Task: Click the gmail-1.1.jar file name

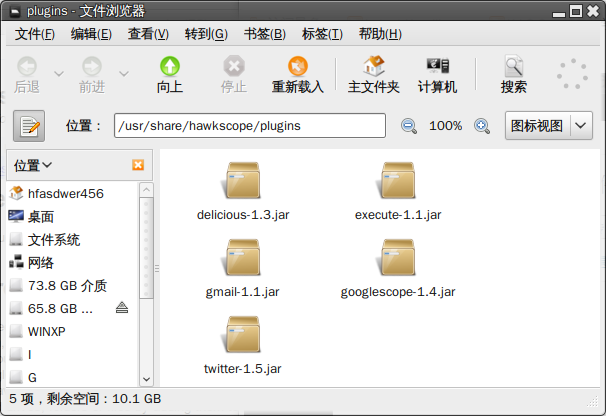Action: pyautogui.click(x=243, y=292)
